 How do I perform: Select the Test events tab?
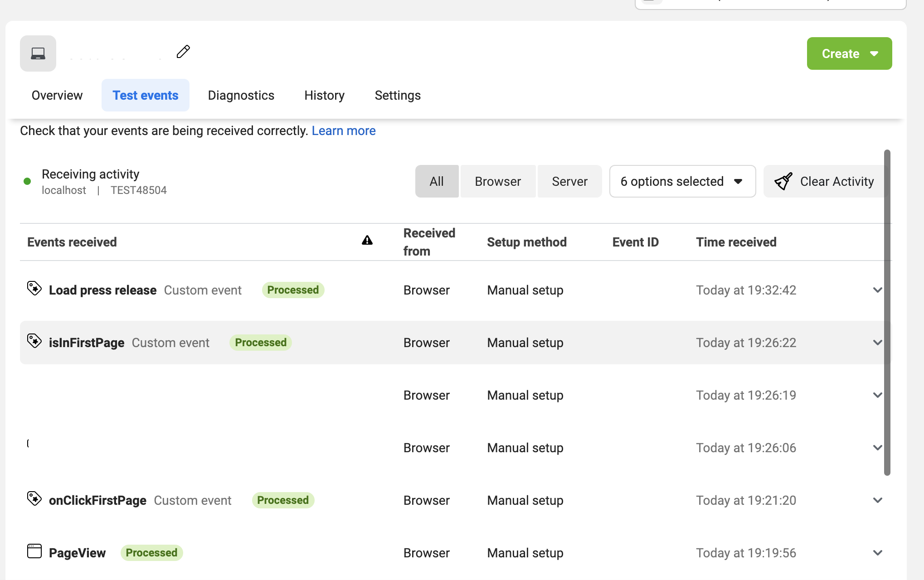coord(146,95)
